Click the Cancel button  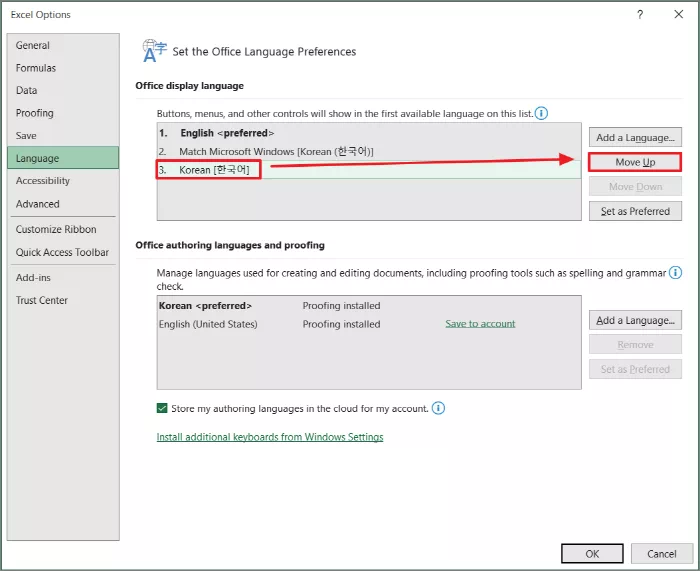662,554
